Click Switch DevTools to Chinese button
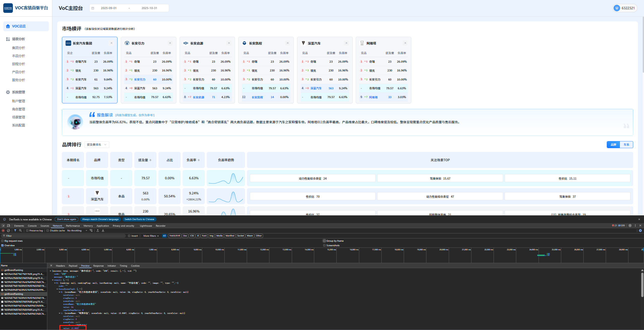 pyautogui.click(x=139, y=219)
